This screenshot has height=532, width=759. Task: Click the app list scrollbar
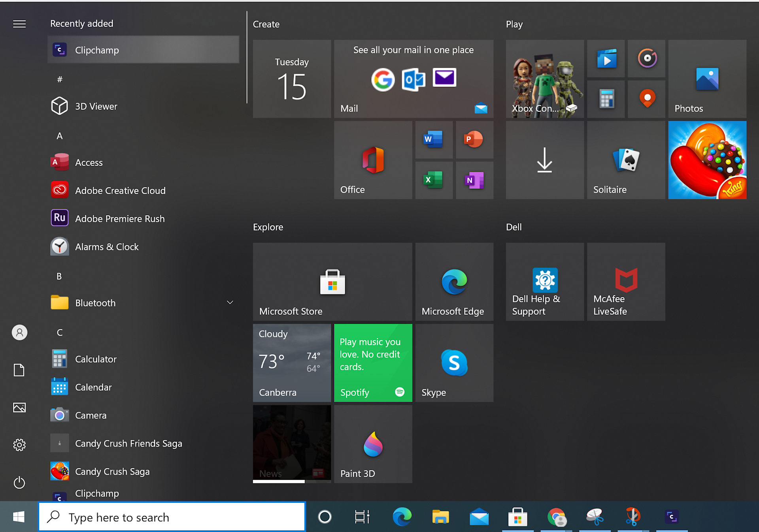pyautogui.click(x=247, y=57)
